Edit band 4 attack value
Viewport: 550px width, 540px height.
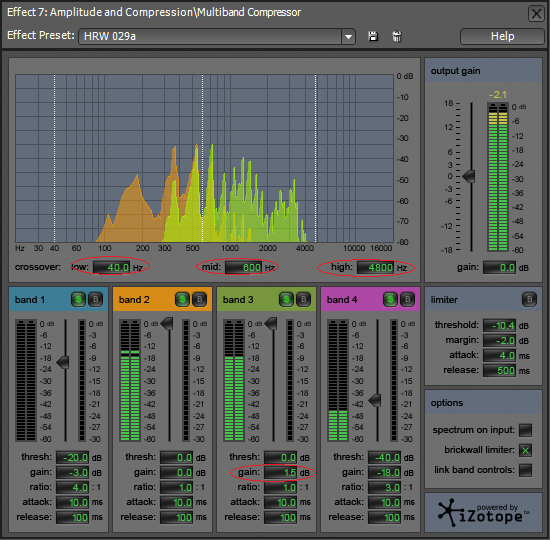[x=384, y=502]
